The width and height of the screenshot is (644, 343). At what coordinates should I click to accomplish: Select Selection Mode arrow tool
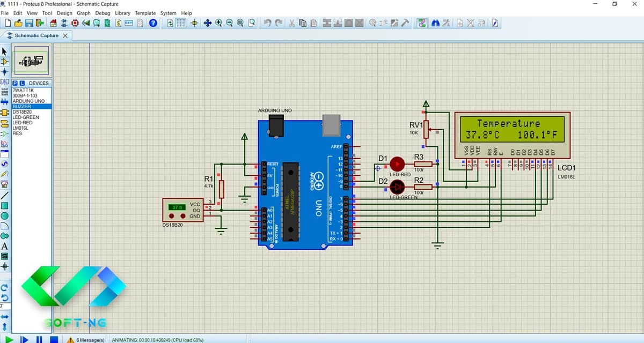4,51
